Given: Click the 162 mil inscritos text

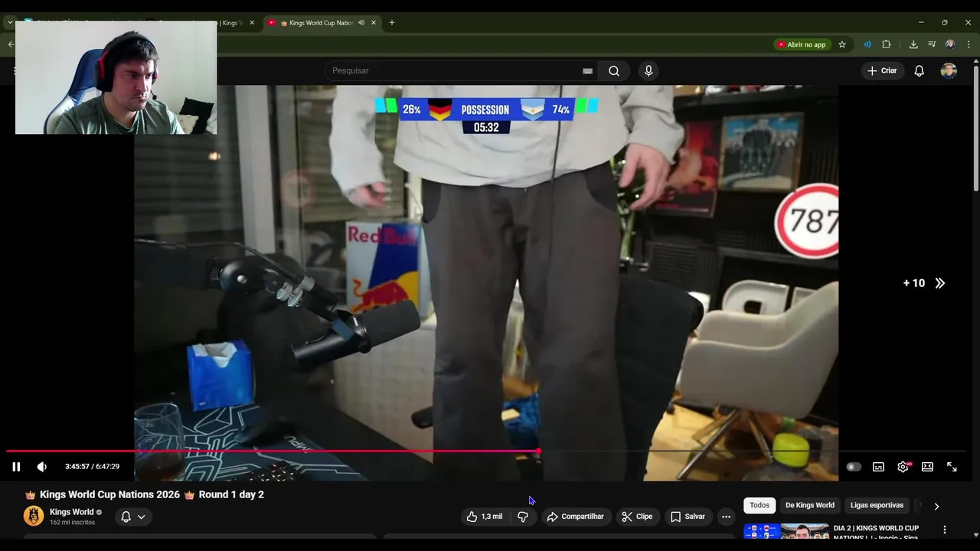Looking at the screenshot, I should (72, 523).
